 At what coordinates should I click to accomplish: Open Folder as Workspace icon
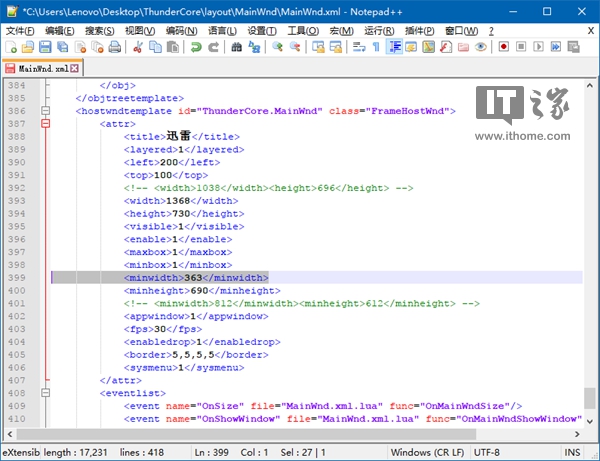[x=463, y=47]
